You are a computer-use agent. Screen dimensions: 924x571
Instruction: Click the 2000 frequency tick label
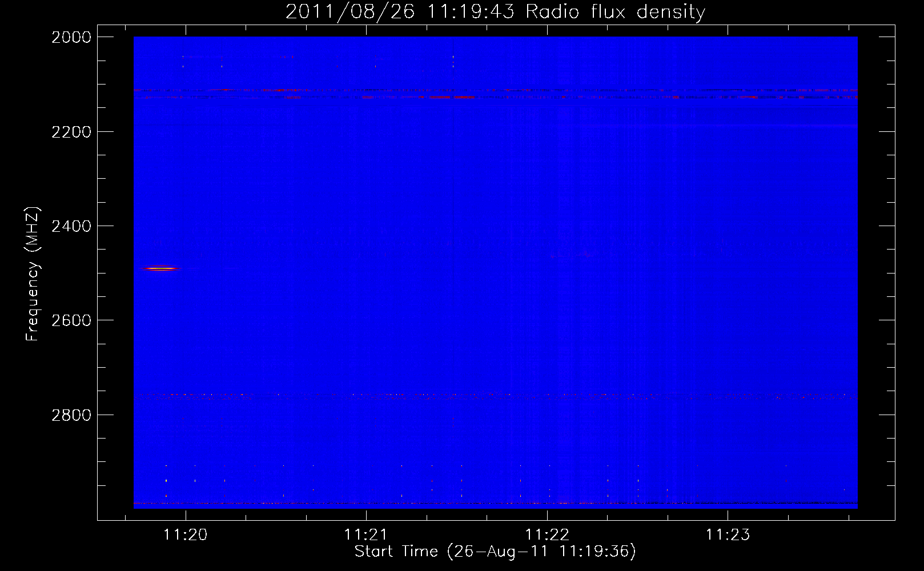71,37
